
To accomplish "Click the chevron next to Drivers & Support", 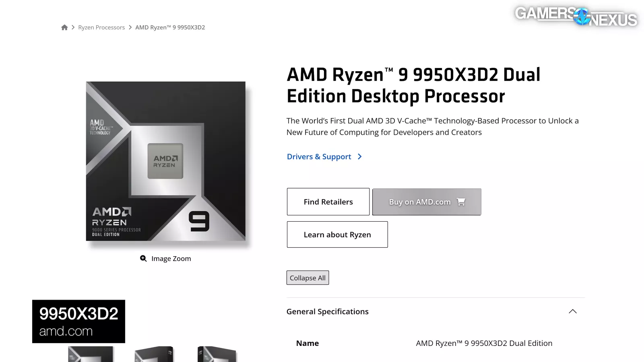I will click(360, 156).
